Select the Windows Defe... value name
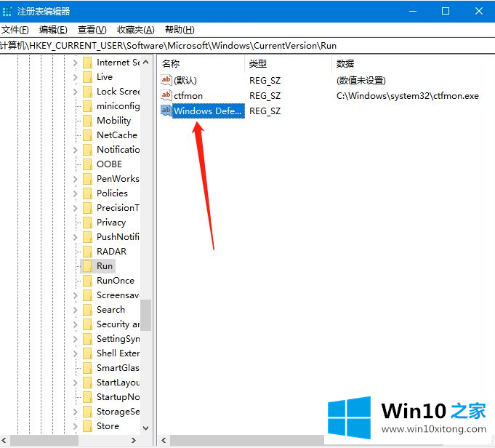Viewport: 495px width, 448px height. 208,111
